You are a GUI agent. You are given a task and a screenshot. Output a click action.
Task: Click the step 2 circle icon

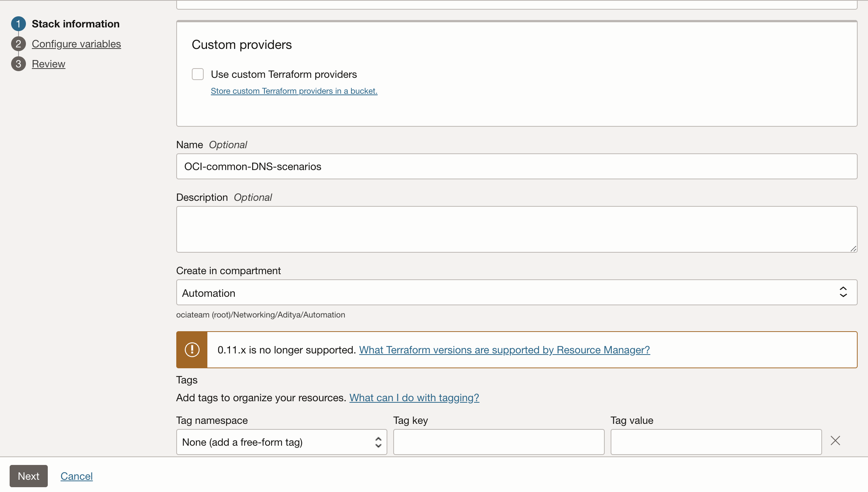click(x=18, y=44)
